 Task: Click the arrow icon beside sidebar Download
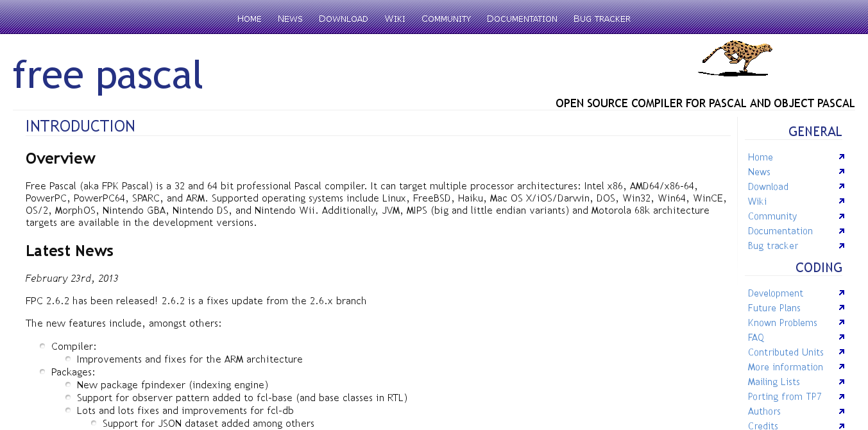[x=842, y=187]
